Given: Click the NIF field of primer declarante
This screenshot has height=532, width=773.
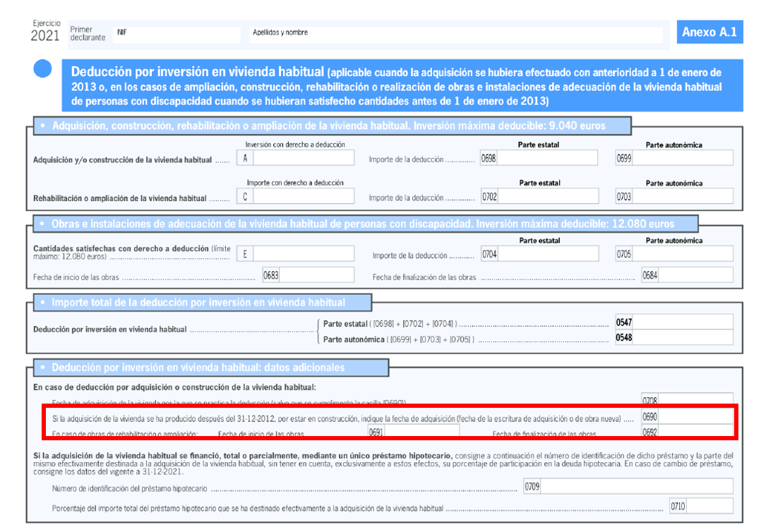Looking at the screenshot, I should (x=180, y=35).
